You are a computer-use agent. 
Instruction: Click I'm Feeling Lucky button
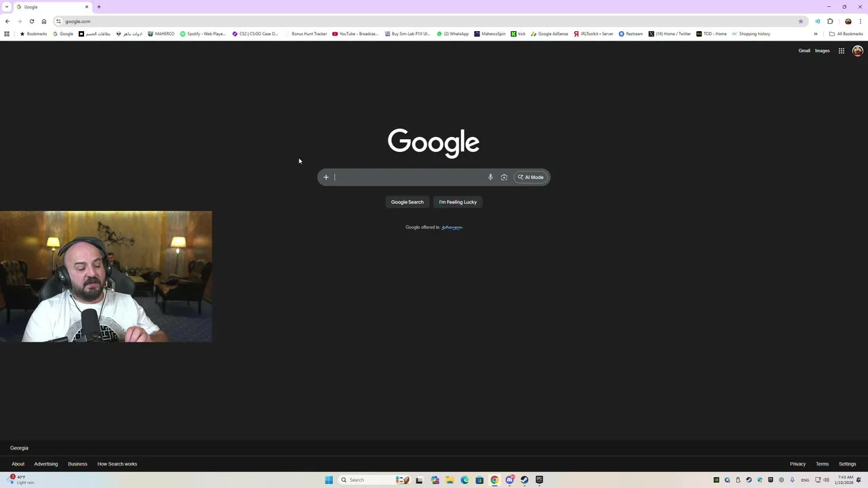(458, 202)
